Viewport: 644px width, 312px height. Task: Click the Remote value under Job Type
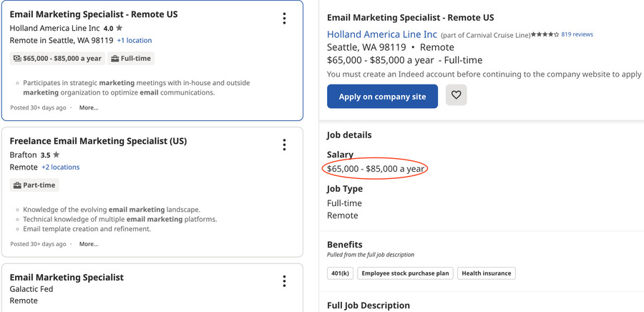343,215
